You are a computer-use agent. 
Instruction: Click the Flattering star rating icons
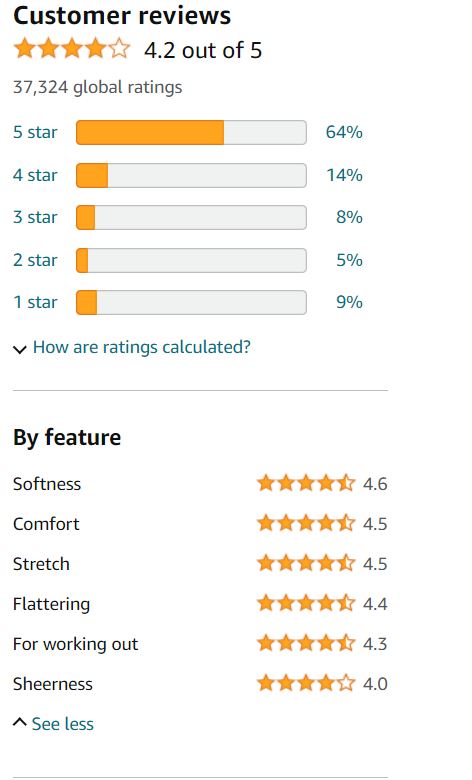[x=306, y=603]
